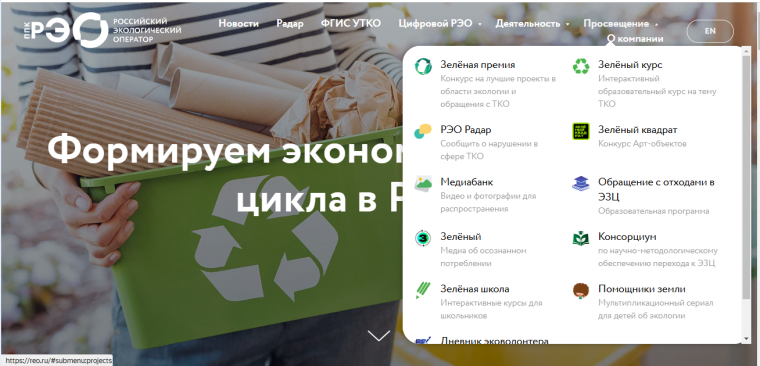Click the submenu scrollbar down arrow
This screenshot has width=760, height=366.
(x=746, y=338)
